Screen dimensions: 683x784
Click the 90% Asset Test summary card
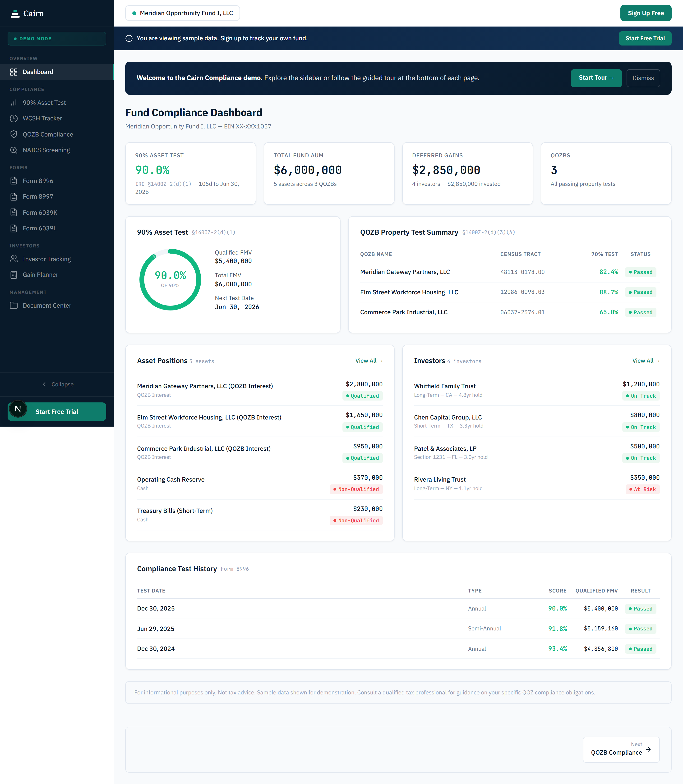click(x=191, y=174)
